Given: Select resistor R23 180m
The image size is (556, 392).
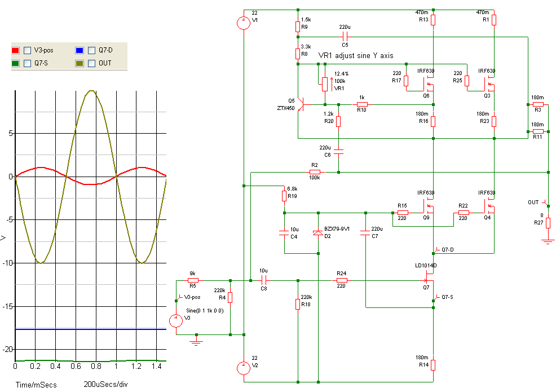Looking at the screenshot, I should pos(494,121).
